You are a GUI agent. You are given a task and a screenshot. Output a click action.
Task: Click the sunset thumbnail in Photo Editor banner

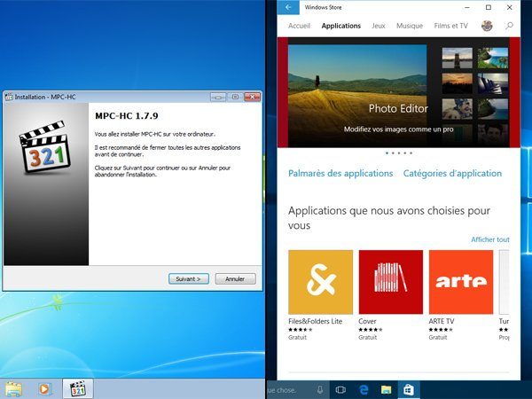[457, 83]
